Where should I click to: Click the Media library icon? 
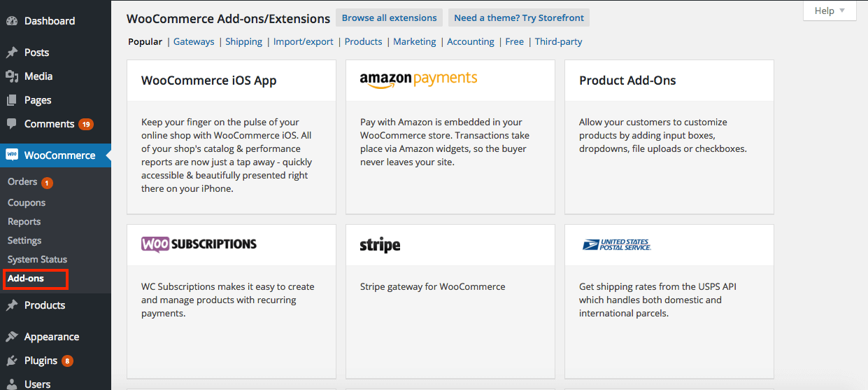[12, 76]
